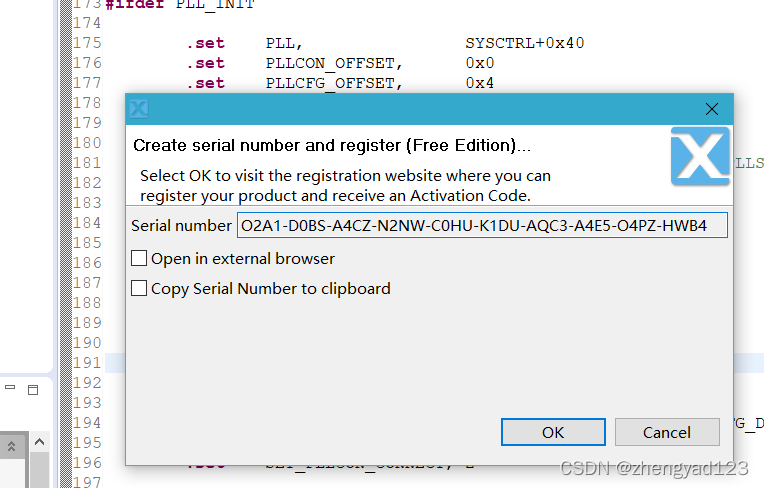This screenshot has height=488, width=764.
Task: Close the serial number dialog
Action: pyautogui.click(x=712, y=109)
